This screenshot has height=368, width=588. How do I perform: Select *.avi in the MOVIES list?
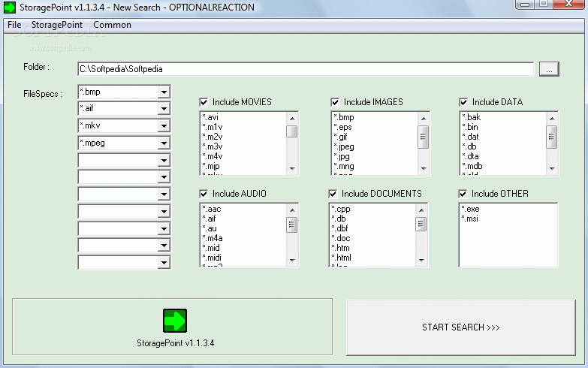click(x=210, y=117)
